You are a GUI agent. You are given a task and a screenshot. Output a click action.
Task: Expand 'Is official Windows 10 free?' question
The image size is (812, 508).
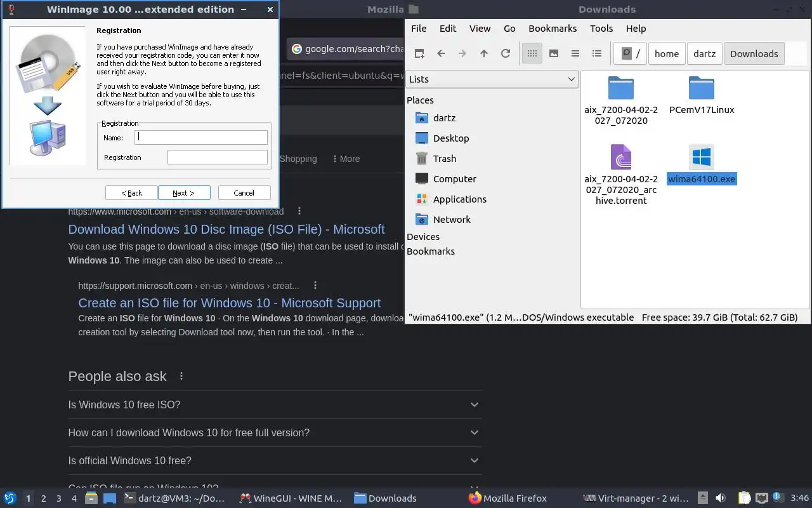tap(275, 460)
